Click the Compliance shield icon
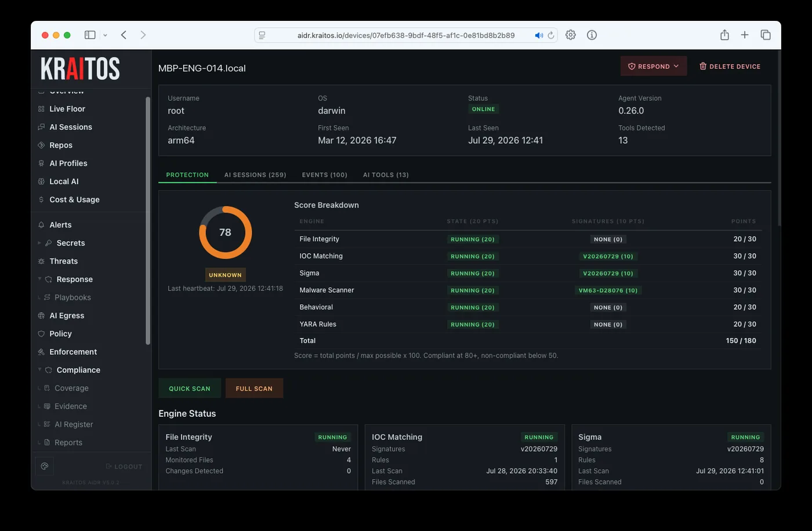The height and width of the screenshot is (531, 812). click(49, 370)
